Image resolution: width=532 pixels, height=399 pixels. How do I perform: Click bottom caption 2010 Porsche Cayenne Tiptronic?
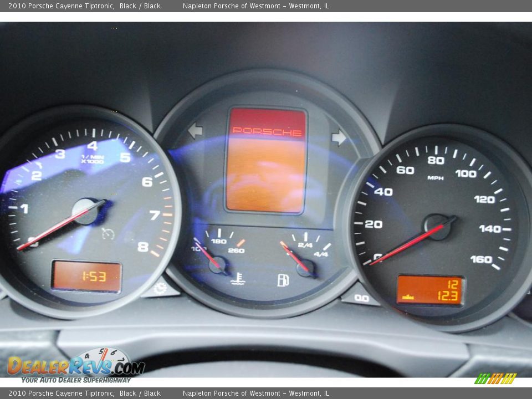coord(61,393)
